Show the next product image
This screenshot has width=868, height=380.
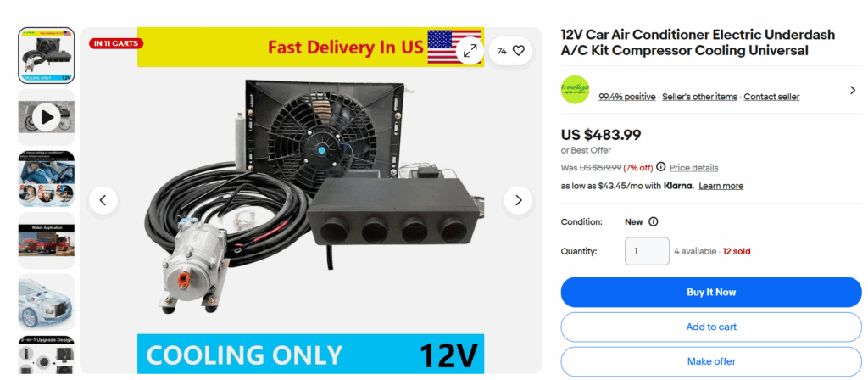pos(518,200)
